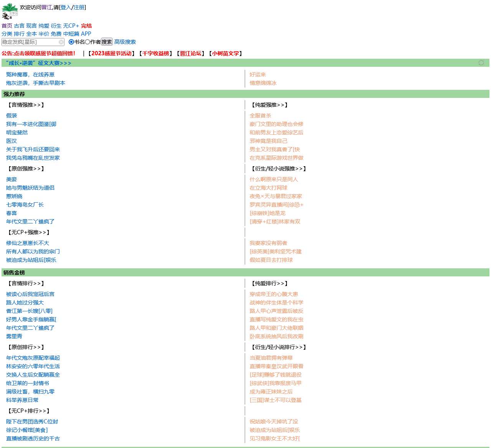
Task: Expand 原创排行>> section
Action: (x=26, y=347)
